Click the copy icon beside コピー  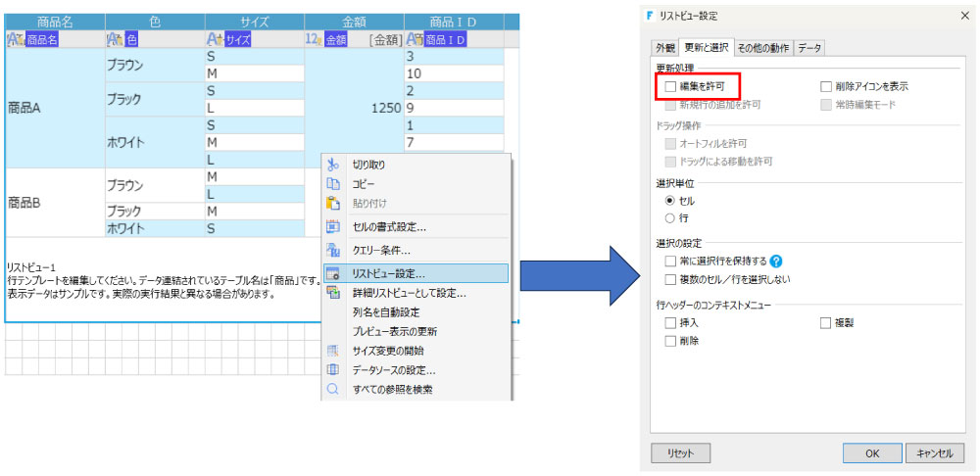coord(332,184)
